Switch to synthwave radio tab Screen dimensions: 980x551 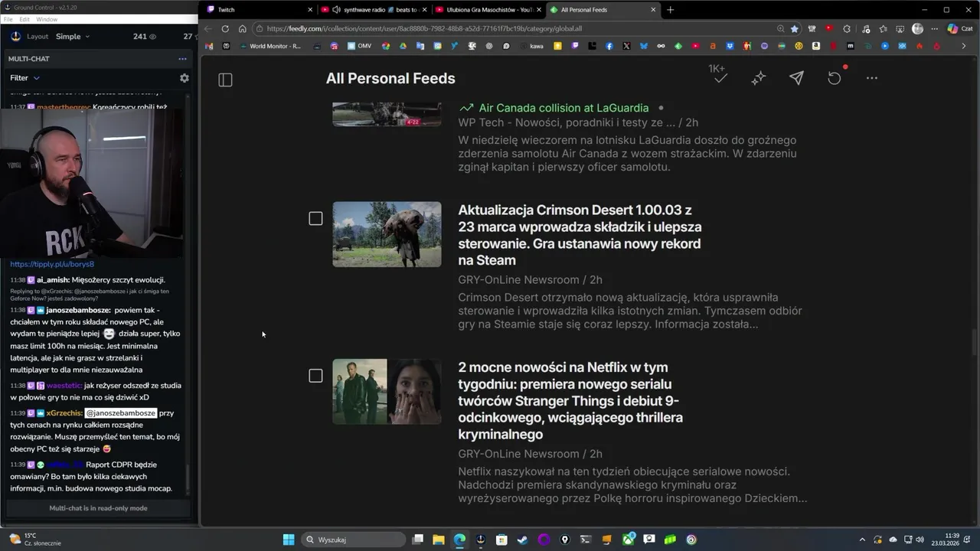tap(374, 10)
